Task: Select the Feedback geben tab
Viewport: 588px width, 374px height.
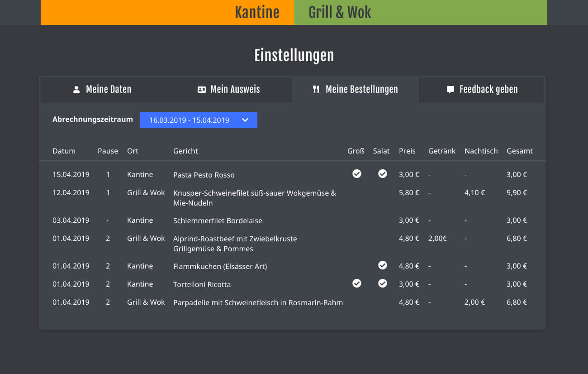Action: click(481, 89)
